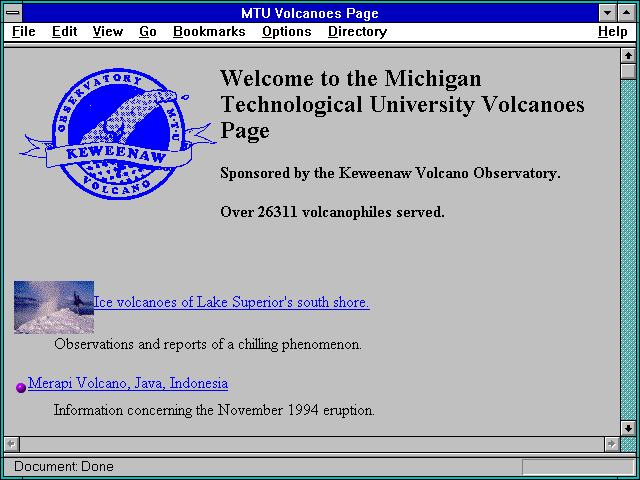640x480 pixels.
Task: Click the horizontal scrollbar right arrow
Action: (x=611, y=444)
